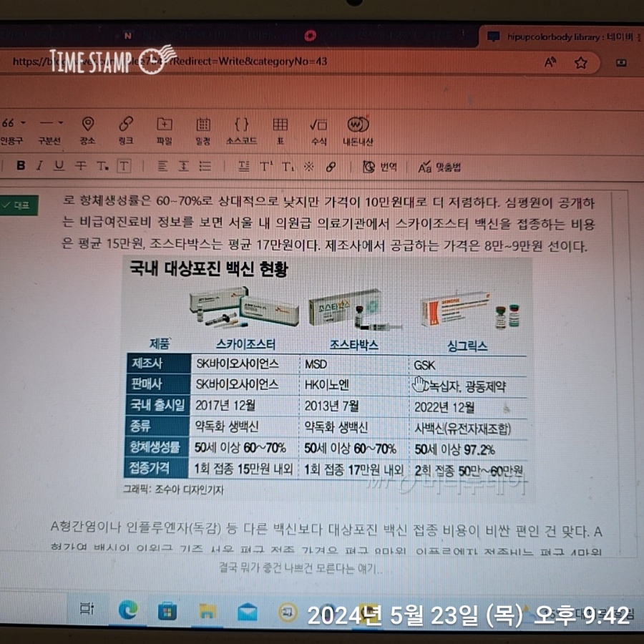The height and width of the screenshot is (644, 644).
Task: Insert a divider line with 구분선
Action: pos(48,131)
